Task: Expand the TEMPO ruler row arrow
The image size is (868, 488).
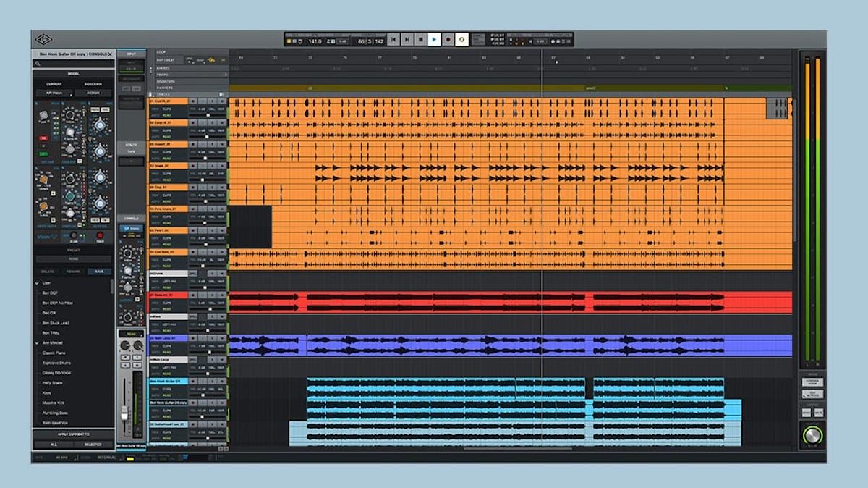Action: (226, 74)
